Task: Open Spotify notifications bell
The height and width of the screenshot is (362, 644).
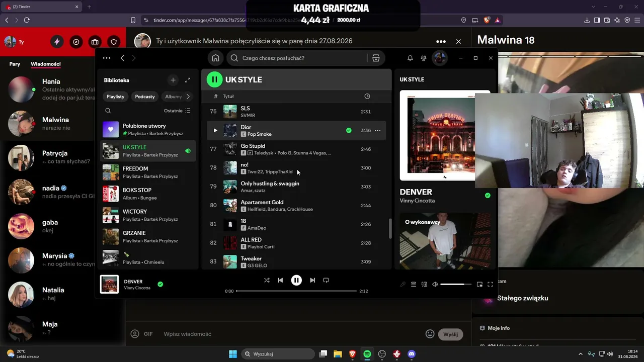Action: point(410,58)
